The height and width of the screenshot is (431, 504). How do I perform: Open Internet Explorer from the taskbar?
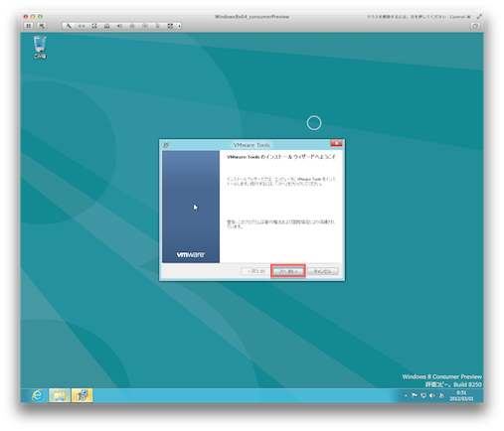click(38, 395)
